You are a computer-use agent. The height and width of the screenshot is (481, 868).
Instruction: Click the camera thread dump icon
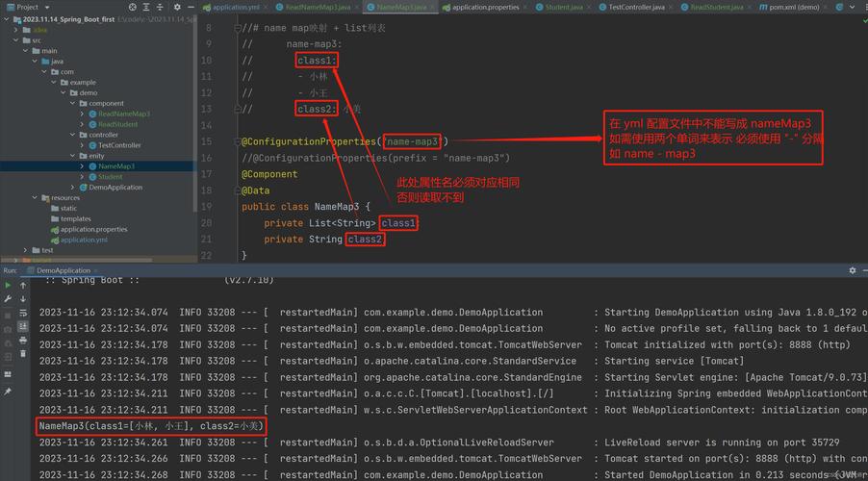click(x=8, y=329)
